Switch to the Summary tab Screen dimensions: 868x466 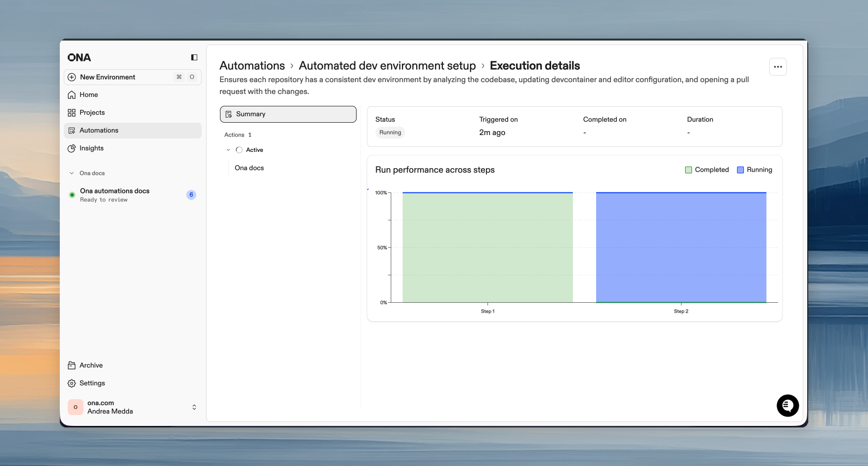288,114
